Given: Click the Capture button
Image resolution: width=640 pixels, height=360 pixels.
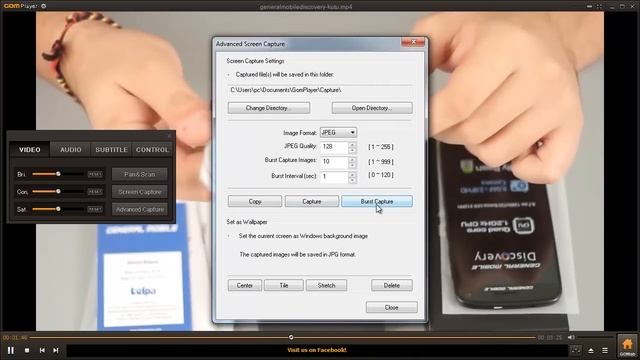Looking at the screenshot, I should click(312, 202).
